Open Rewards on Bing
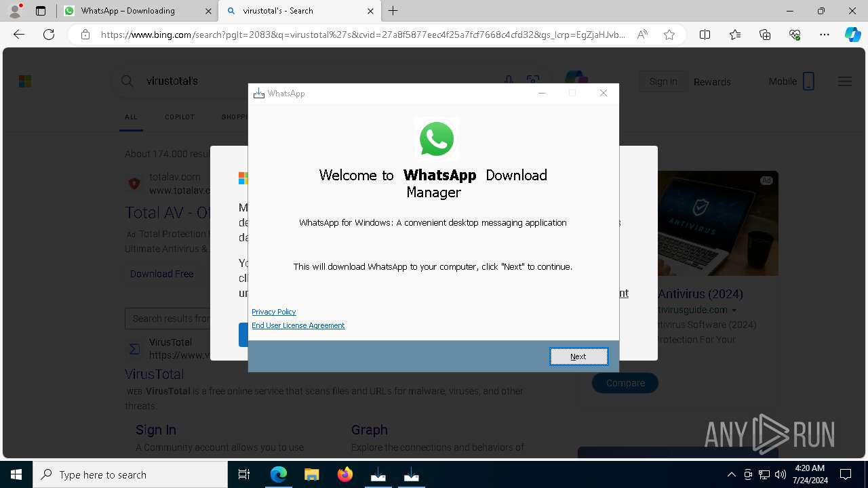 (x=712, y=82)
